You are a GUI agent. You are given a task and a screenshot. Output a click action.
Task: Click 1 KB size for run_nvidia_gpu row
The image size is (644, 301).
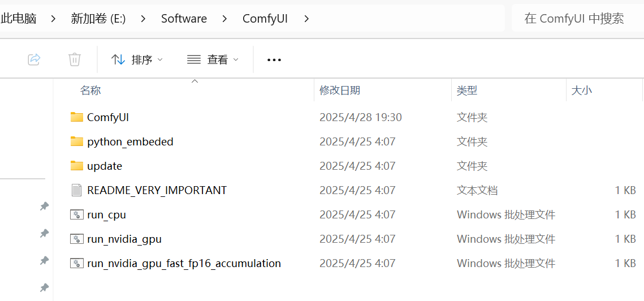pos(625,239)
